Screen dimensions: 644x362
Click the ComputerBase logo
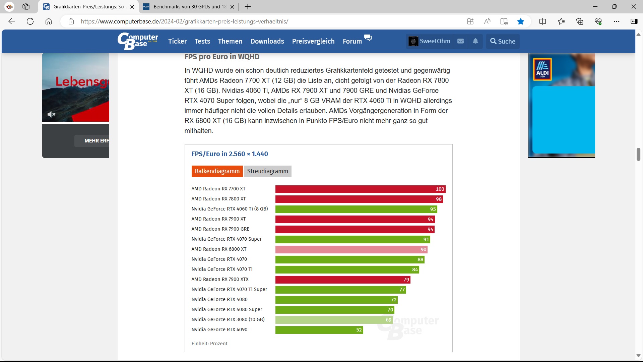138,41
